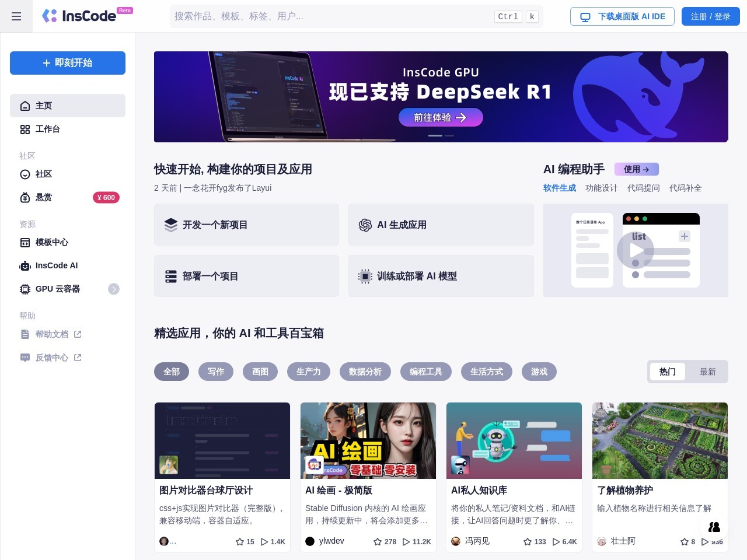747x560 pixels.
Task: Open the AI 绘画 - 极简版 thumbnail
Action: click(368, 440)
